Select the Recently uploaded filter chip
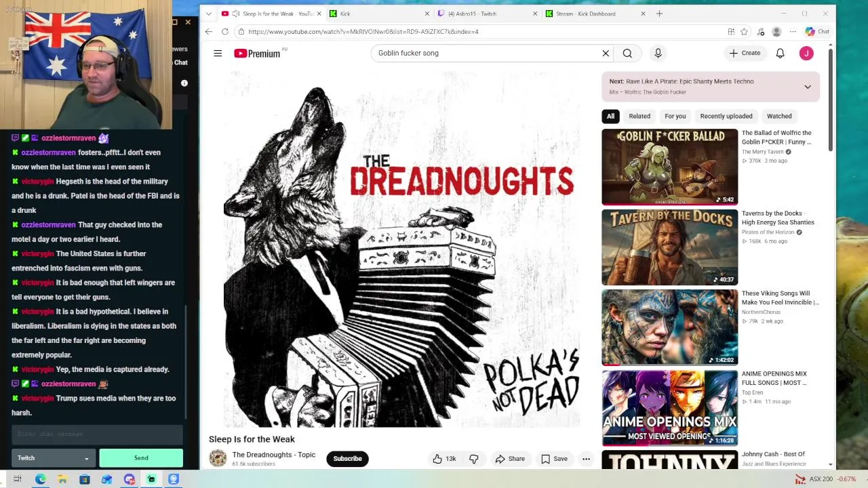This screenshot has width=868, height=488. coord(726,116)
